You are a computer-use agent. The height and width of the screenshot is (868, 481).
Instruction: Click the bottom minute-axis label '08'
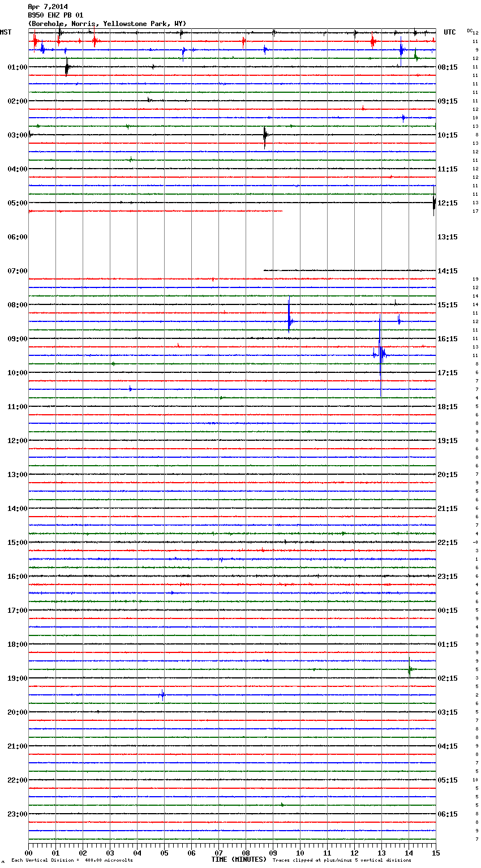(x=246, y=853)
